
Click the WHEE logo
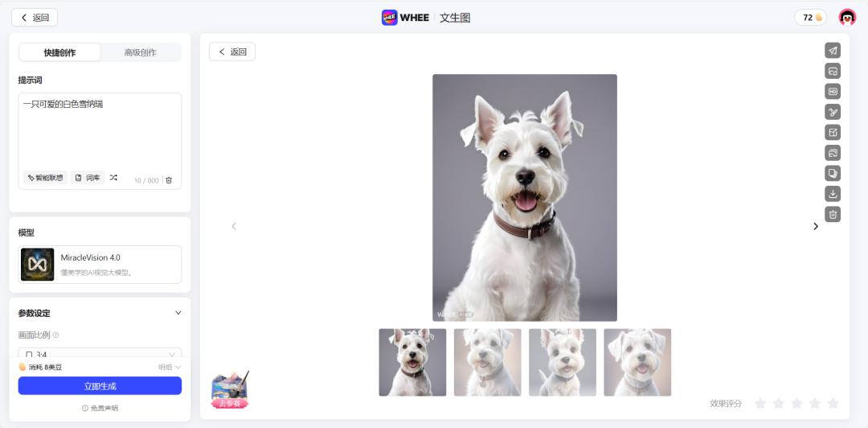click(405, 17)
